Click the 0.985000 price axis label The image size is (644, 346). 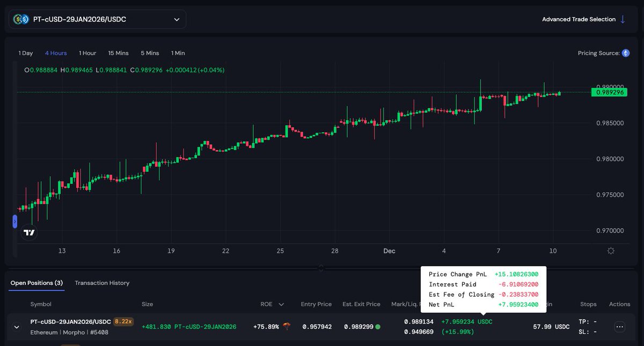click(611, 123)
